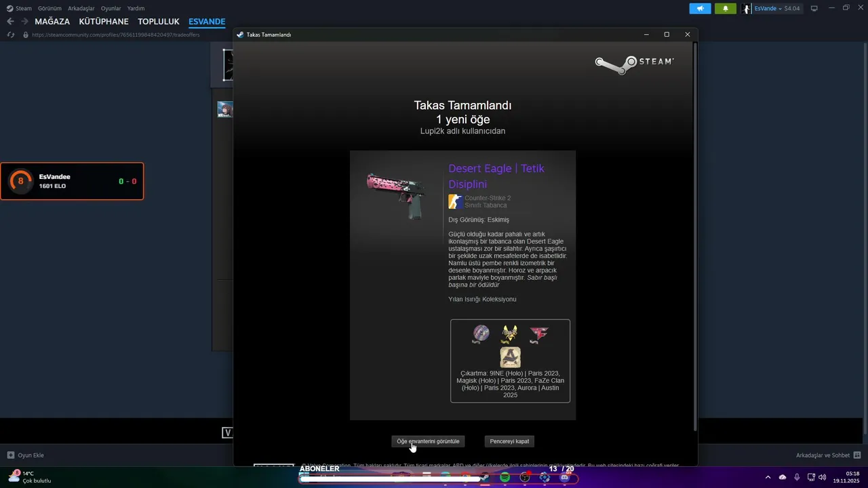Open the Yardım menu
The height and width of the screenshot is (488, 868).
tap(136, 8)
